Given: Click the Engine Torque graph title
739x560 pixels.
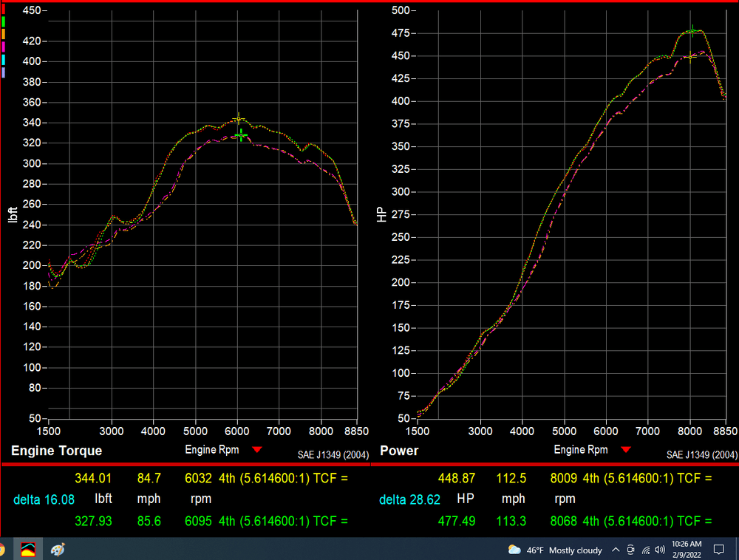Looking at the screenshot, I should click(57, 451).
